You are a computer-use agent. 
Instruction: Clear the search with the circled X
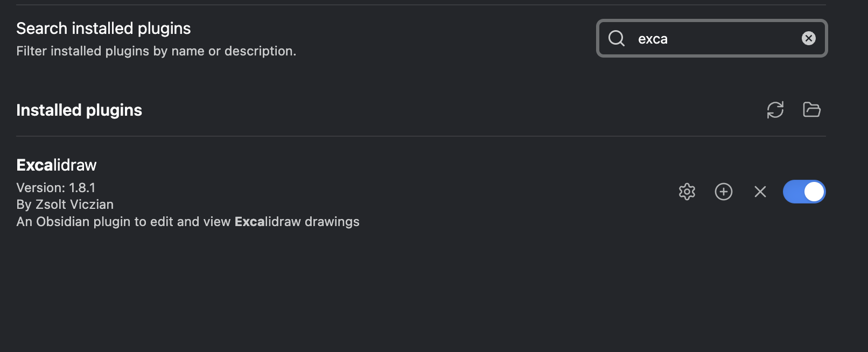[x=808, y=38]
